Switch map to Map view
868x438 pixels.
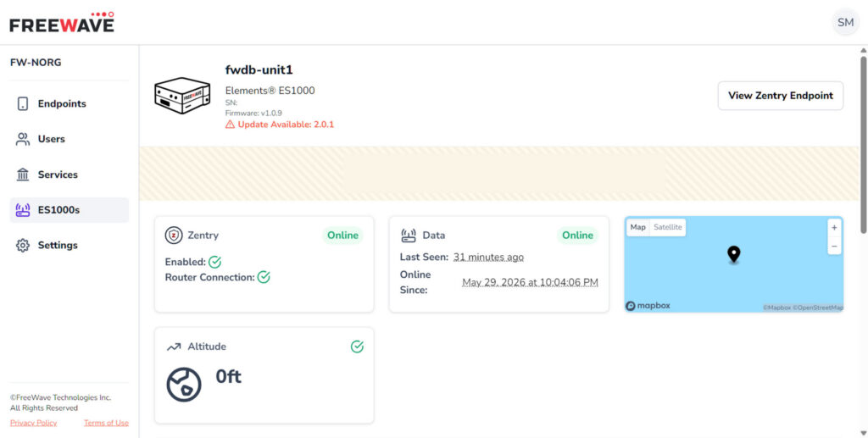click(637, 227)
